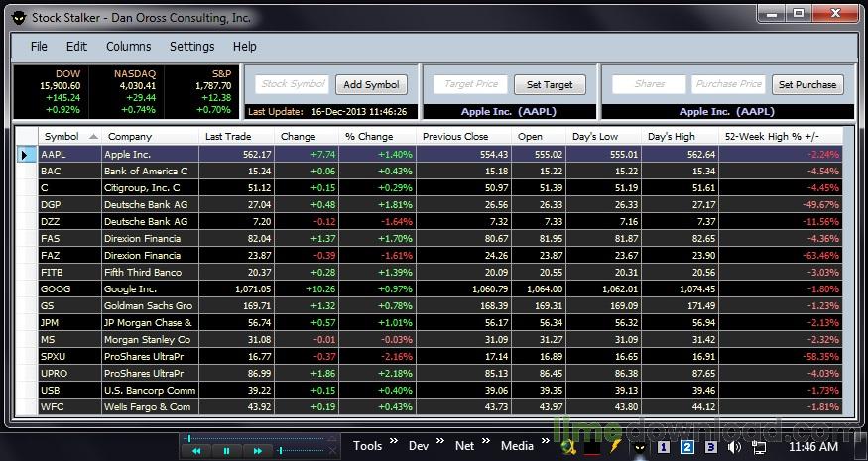
Task: Open the Edit menu
Action: pyautogui.click(x=77, y=47)
